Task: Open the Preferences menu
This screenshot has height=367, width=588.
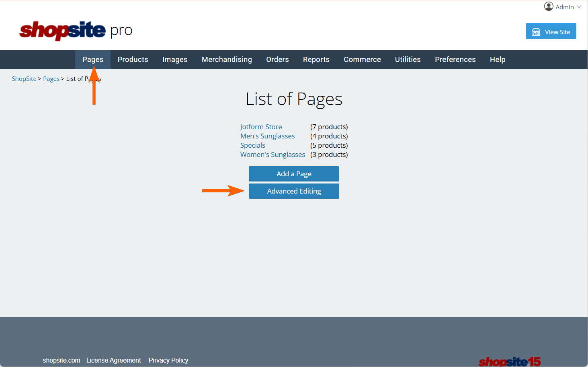Action: (x=455, y=60)
